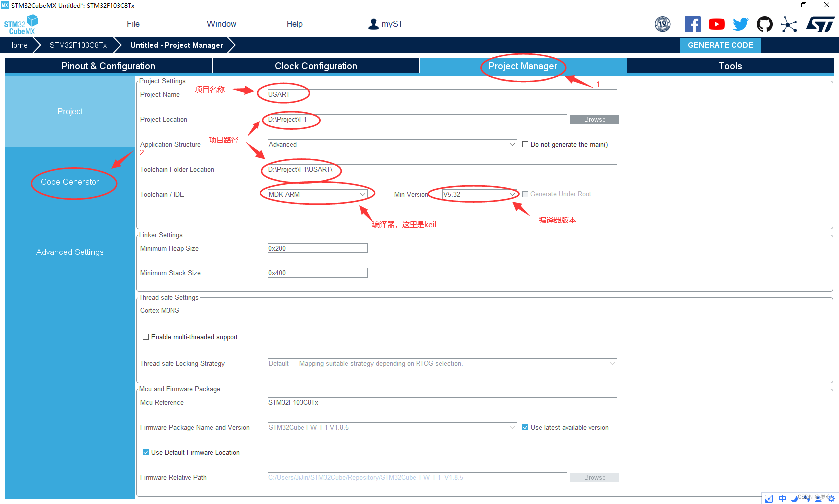Click the STM32CubeMX logo icon
The width and height of the screenshot is (839, 504).
pyautogui.click(x=21, y=25)
